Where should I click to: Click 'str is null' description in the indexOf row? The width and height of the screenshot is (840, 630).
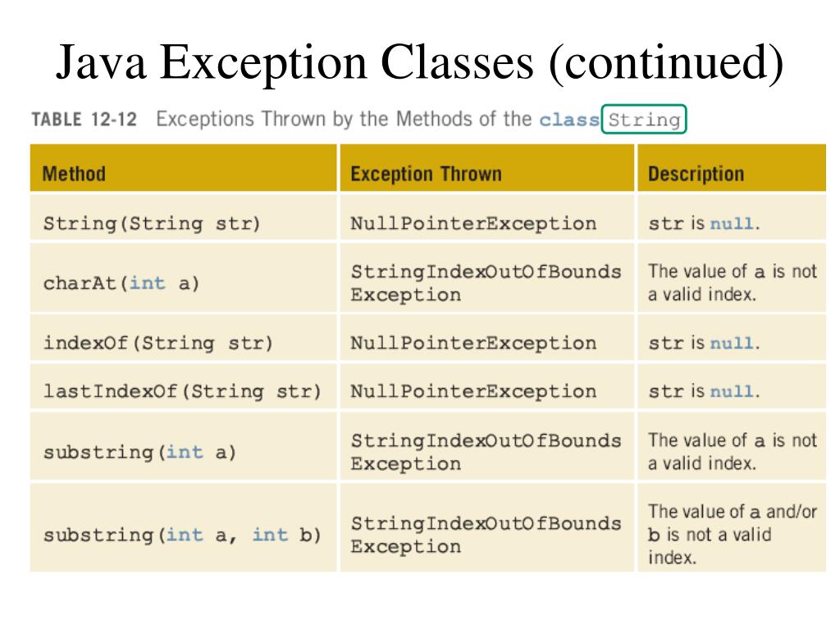pyautogui.click(x=704, y=343)
